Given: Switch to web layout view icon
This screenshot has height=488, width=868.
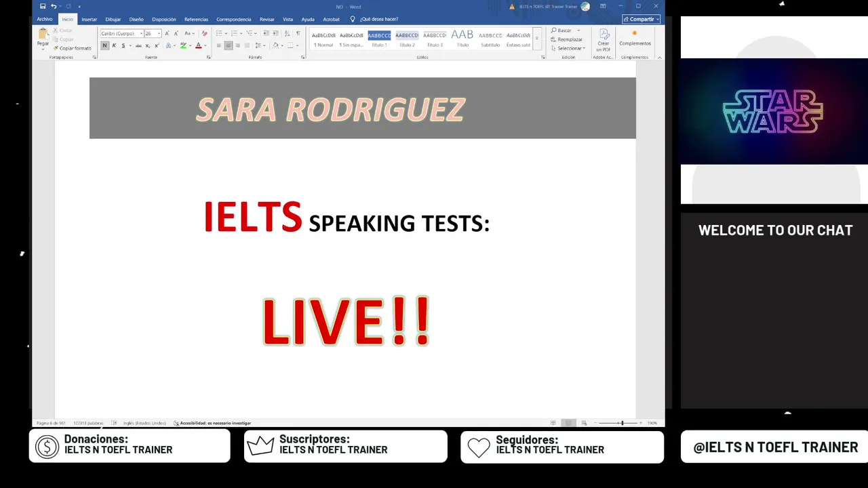Looking at the screenshot, I should click(584, 423).
